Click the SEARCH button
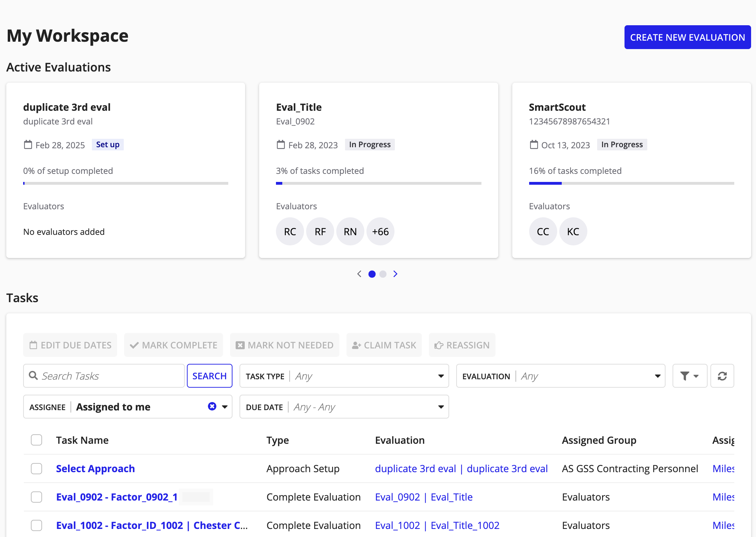 (x=209, y=376)
